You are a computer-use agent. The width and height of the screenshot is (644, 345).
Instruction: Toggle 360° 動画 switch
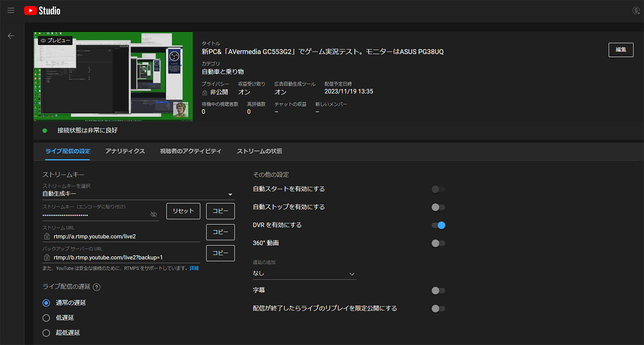click(438, 243)
